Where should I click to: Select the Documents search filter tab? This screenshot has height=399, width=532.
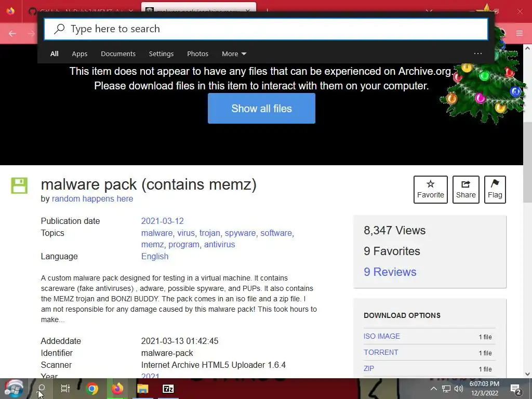pos(118,54)
